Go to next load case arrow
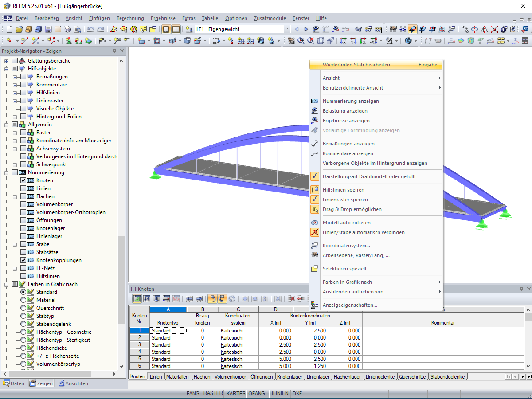The height and width of the screenshot is (399, 532). coord(306,29)
